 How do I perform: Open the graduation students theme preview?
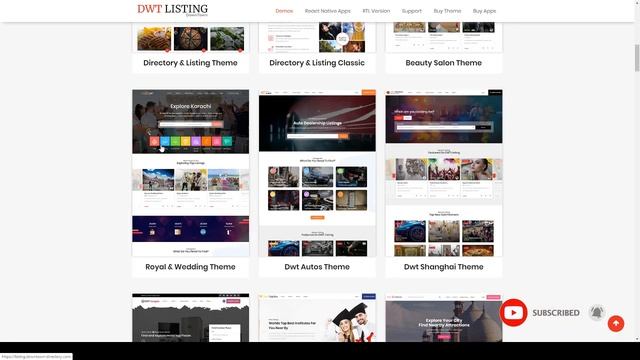click(317, 318)
